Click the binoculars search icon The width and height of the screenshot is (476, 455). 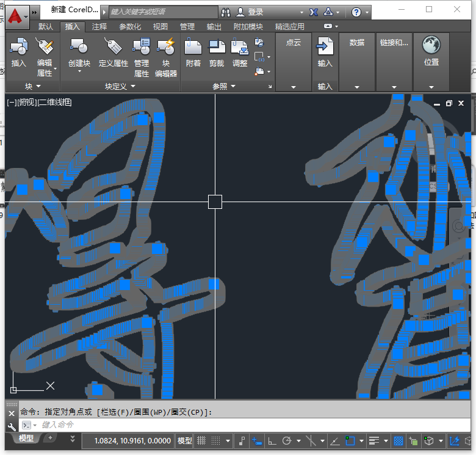click(226, 12)
